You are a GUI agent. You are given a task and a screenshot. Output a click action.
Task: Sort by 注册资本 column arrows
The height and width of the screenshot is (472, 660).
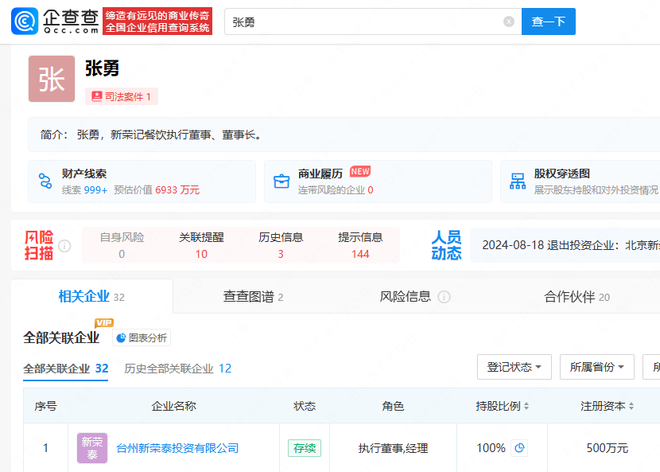(631, 406)
